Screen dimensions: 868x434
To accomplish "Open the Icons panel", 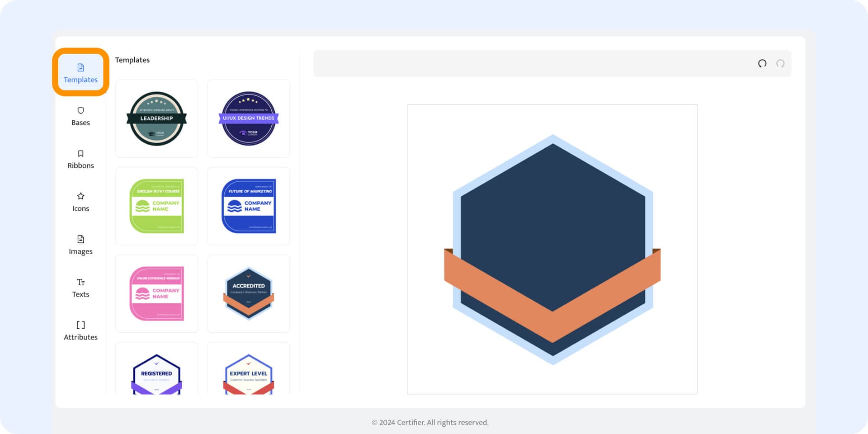I will [x=80, y=202].
